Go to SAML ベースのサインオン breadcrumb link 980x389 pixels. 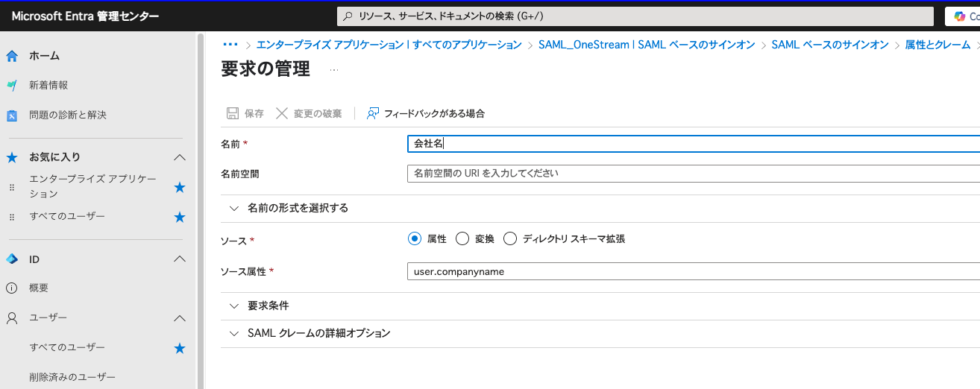(x=830, y=45)
